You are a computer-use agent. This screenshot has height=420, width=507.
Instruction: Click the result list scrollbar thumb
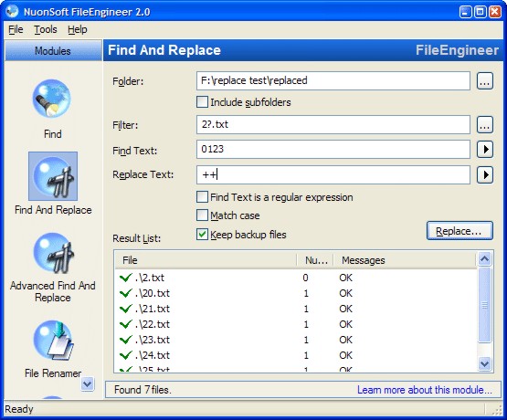pos(485,304)
